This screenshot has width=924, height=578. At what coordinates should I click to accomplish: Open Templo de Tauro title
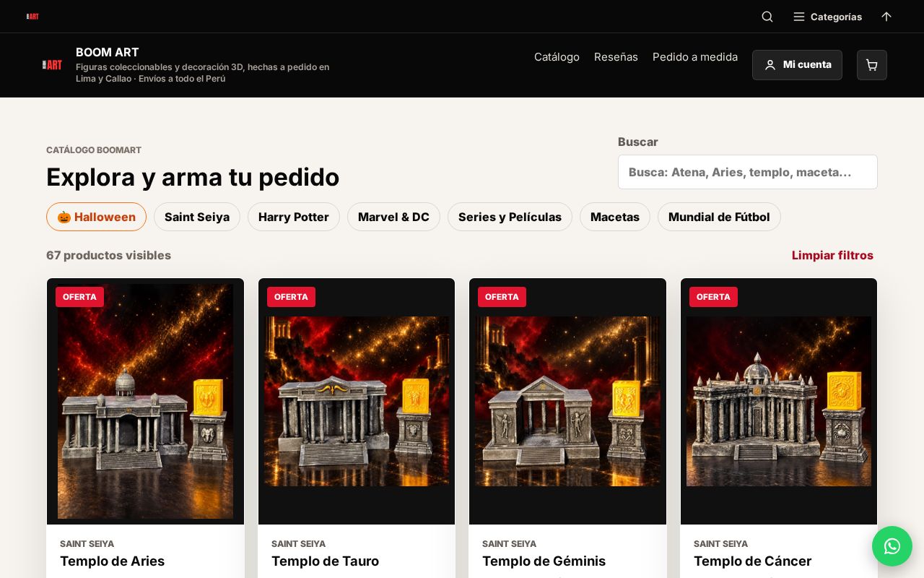coord(325,561)
